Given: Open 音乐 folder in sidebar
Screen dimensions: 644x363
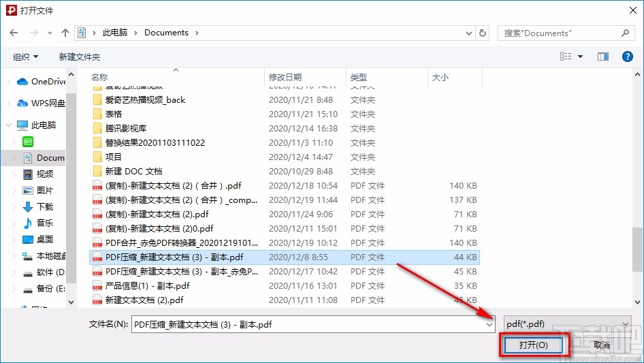Looking at the screenshot, I should 38,223.
